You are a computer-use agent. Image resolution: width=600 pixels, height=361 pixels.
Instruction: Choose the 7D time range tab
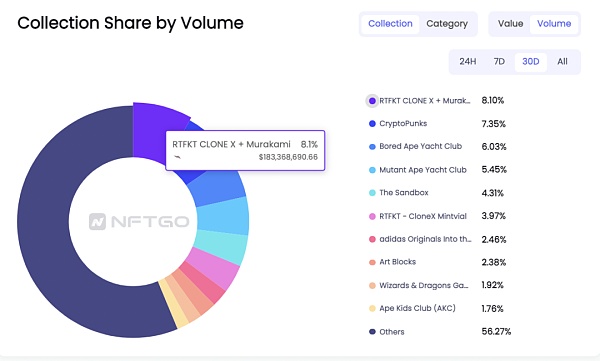[x=499, y=62]
